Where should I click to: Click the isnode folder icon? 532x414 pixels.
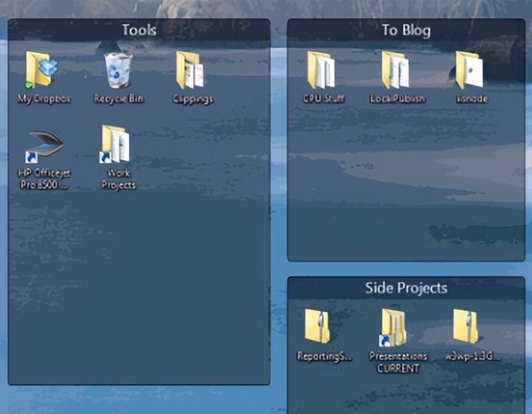[x=471, y=70]
